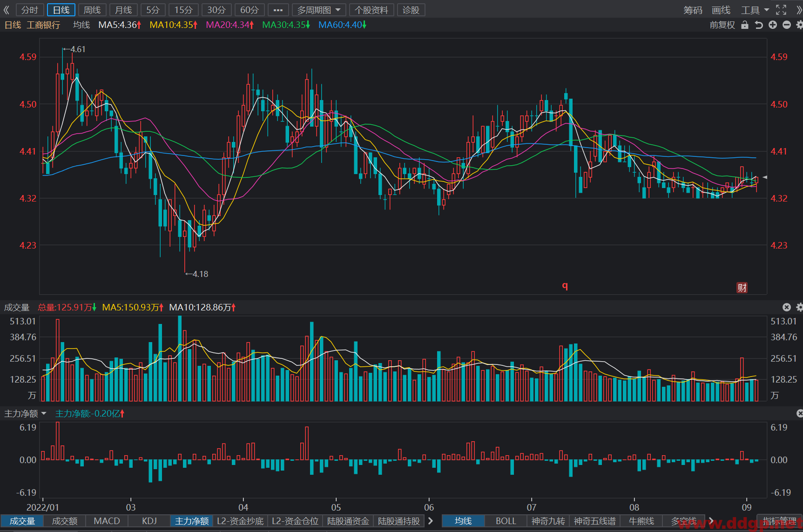The height and width of the screenshot is (532, 803).
Task: Click the MA60:4.40 legend label
Action: coord(343,25)
